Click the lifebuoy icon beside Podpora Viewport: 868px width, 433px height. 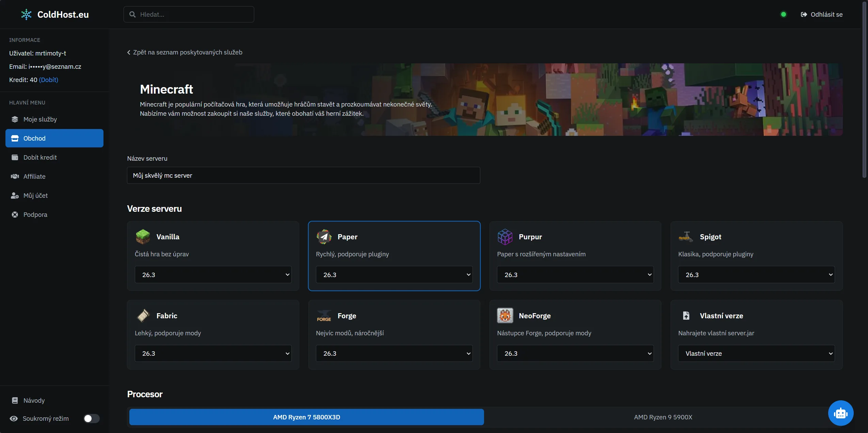[x=15, y=214]
